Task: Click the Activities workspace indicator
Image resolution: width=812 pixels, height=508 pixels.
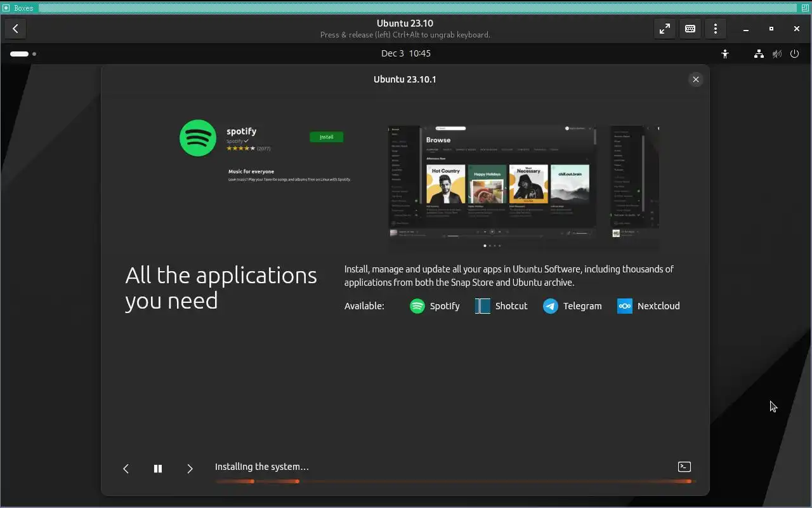Action: pos(23,54)
